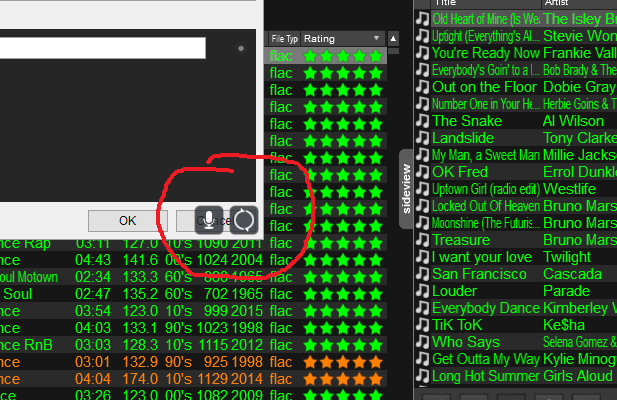Click the orange duration cell 04:04
Image resolution: width=617 pixels, height=400 pixels.
pyautogui.click(x=93, y=379)
